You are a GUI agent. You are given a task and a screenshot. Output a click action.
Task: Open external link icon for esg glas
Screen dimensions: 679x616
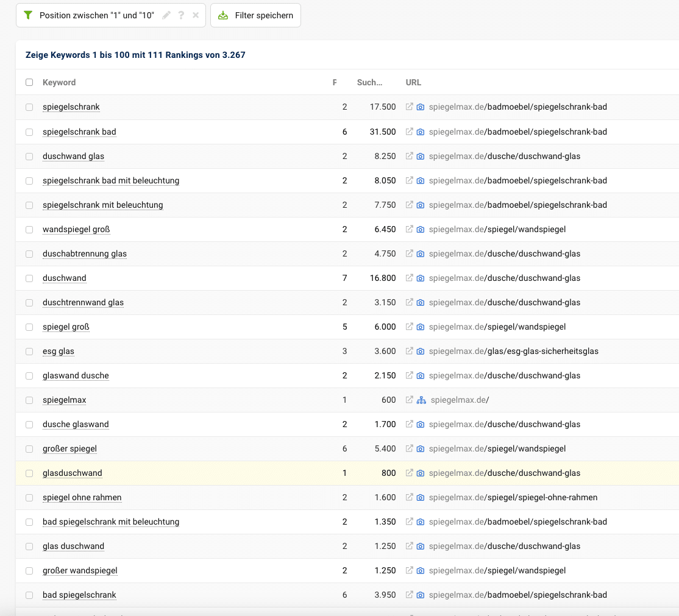tap(409, 350)
